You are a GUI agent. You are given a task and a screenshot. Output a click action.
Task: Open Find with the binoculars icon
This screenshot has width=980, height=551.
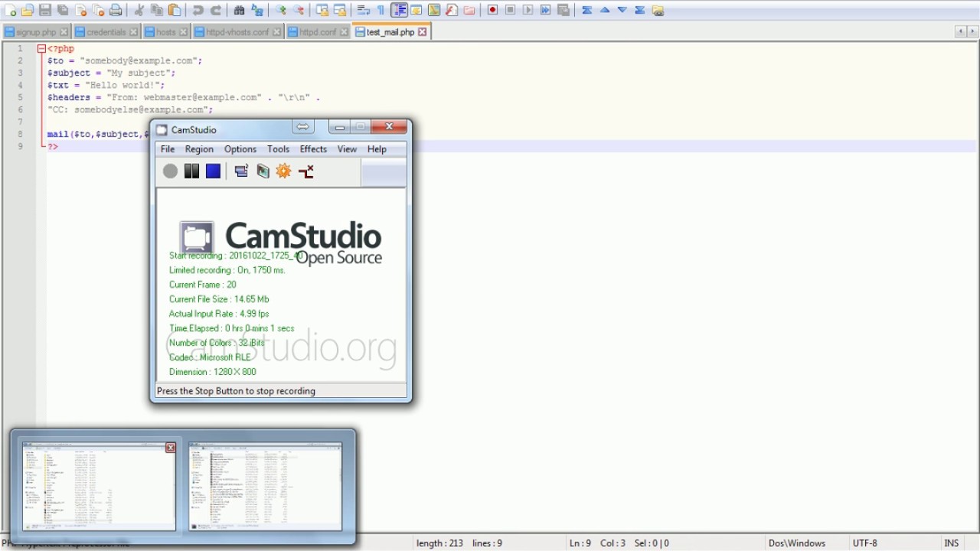click(x=238, y=11)
